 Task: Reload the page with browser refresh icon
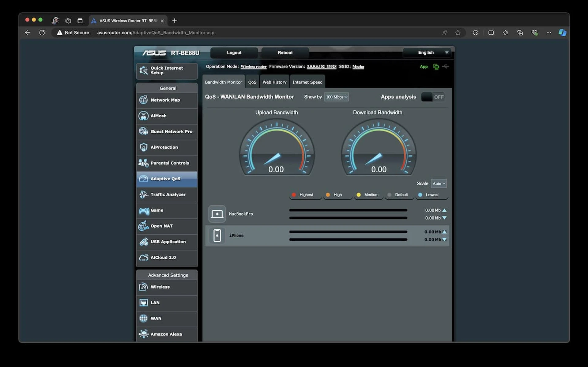(42, 32)
